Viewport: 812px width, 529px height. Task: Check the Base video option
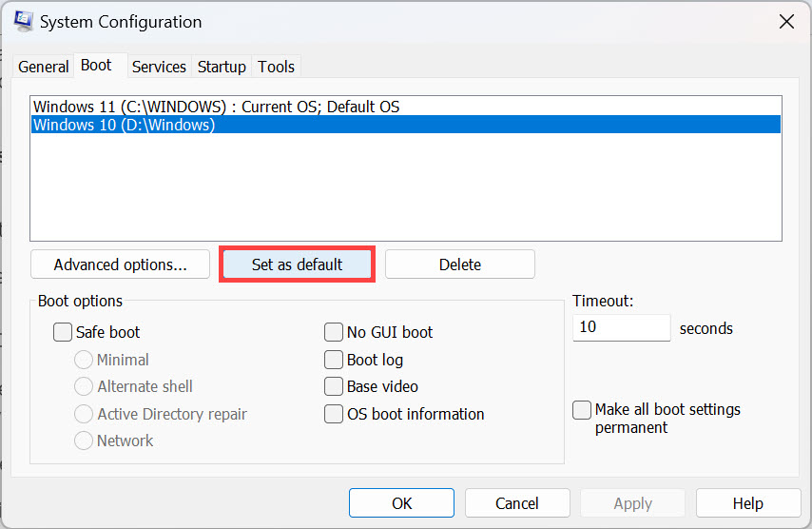point(334,386)
